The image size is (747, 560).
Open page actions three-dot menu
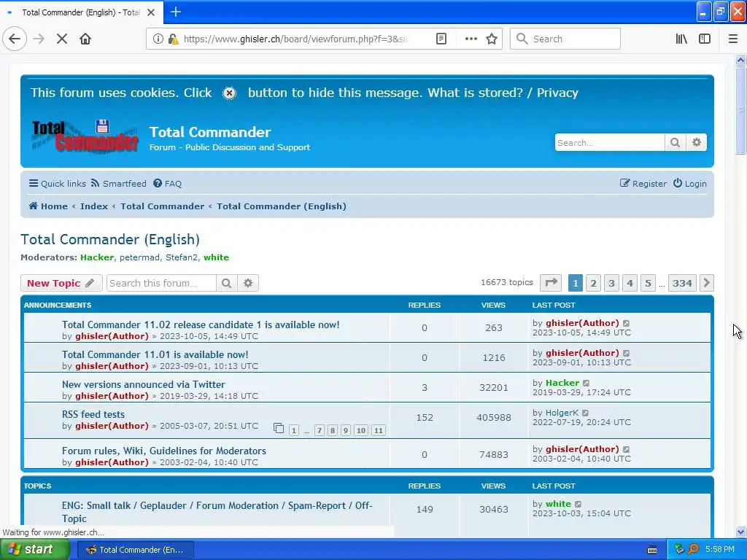(471, 39)
